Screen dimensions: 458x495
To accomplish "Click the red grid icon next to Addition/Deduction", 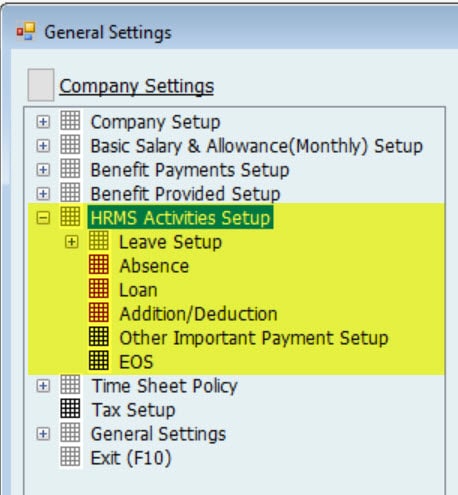I will click(99, 313).
